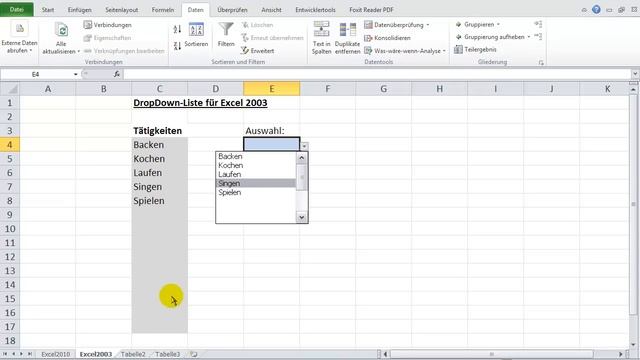Switch to Seitenlayout tab
The width and height of the screenshot is (640, 360).
click(x=122, y=10)
